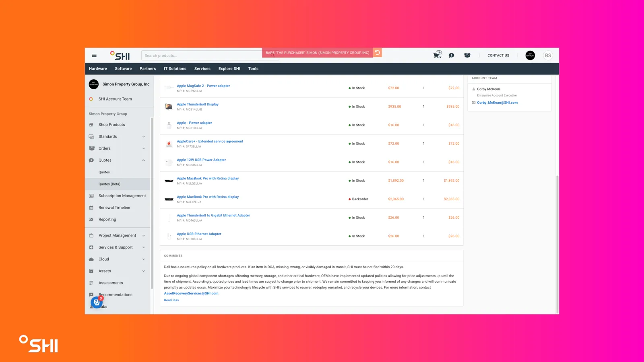Expand the Standards section chevron

pos(144,137)
